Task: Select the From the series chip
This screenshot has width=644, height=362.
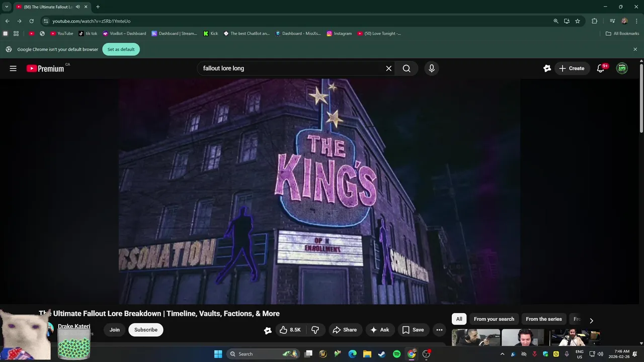Action: 544,319
